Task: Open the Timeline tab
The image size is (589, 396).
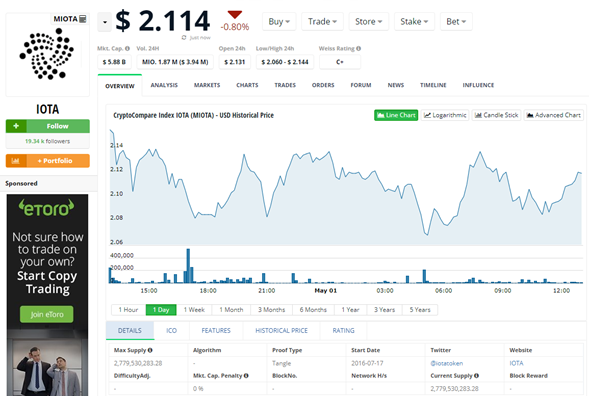Action: [x=433, y=85]
